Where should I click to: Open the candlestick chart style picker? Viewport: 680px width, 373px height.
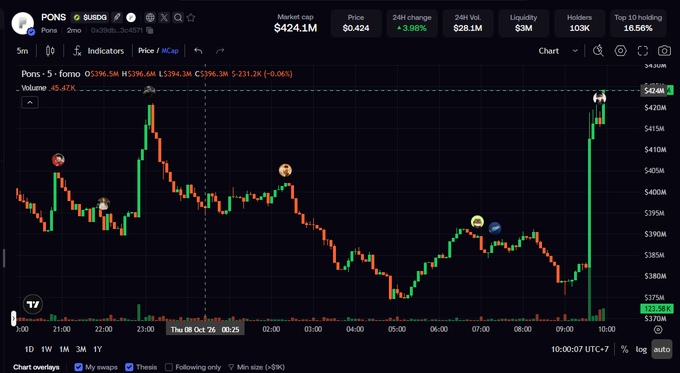[50, 51]
